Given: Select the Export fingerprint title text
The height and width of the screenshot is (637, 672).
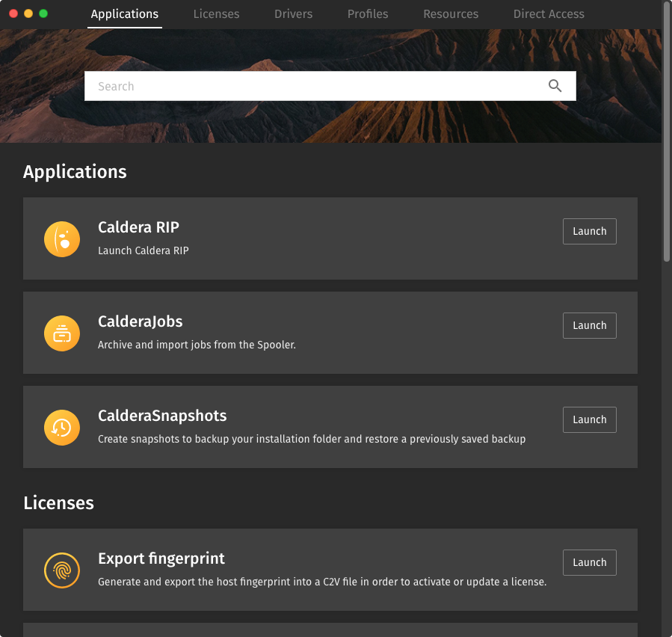Looking at the screenshot, I should point(161,559).
